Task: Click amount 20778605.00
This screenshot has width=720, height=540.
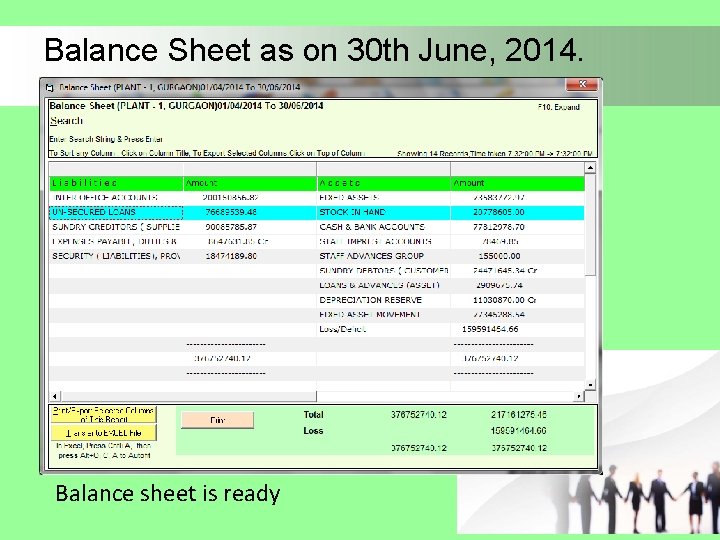Action: point(499,212)
